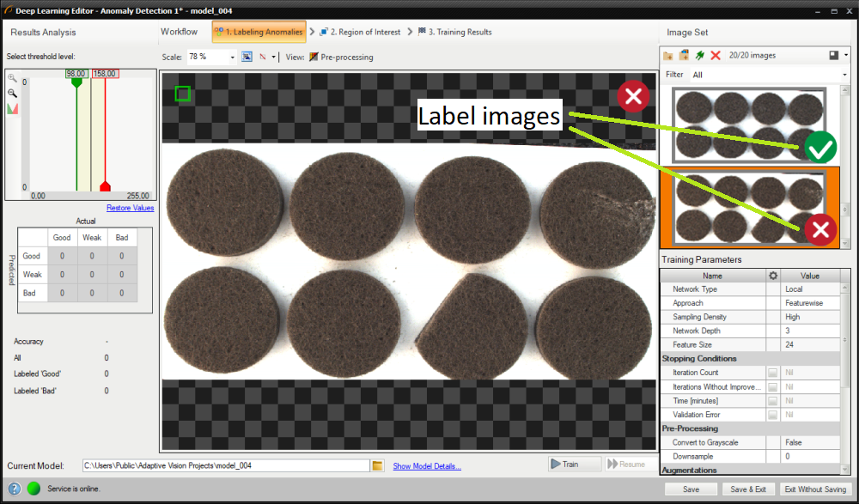Check the Validation Error stopping condition box
The height and width of the screenshot is (504, 859).
[x=773, y=415]
